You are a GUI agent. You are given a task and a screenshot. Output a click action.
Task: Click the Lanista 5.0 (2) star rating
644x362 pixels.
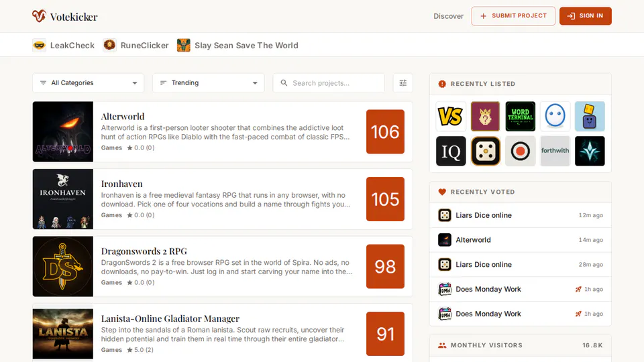(140, 350)
